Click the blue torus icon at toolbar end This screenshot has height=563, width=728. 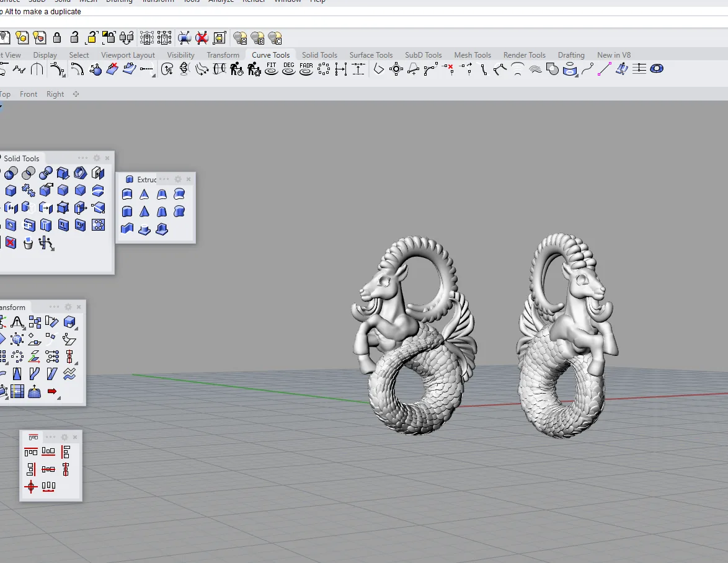pyautogui.click(x=657, y=69)
